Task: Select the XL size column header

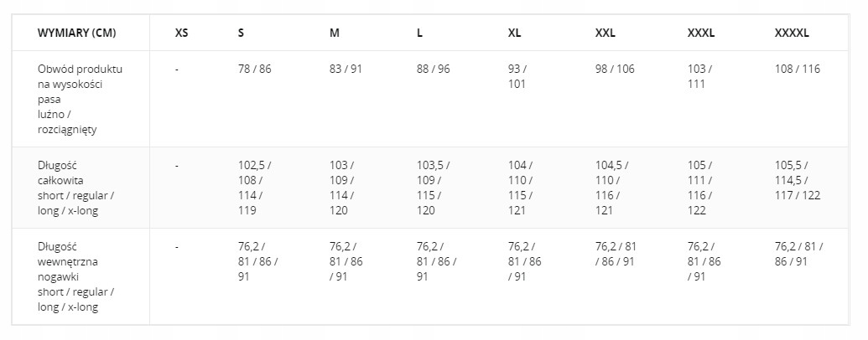Action: [x=515, y=33]
